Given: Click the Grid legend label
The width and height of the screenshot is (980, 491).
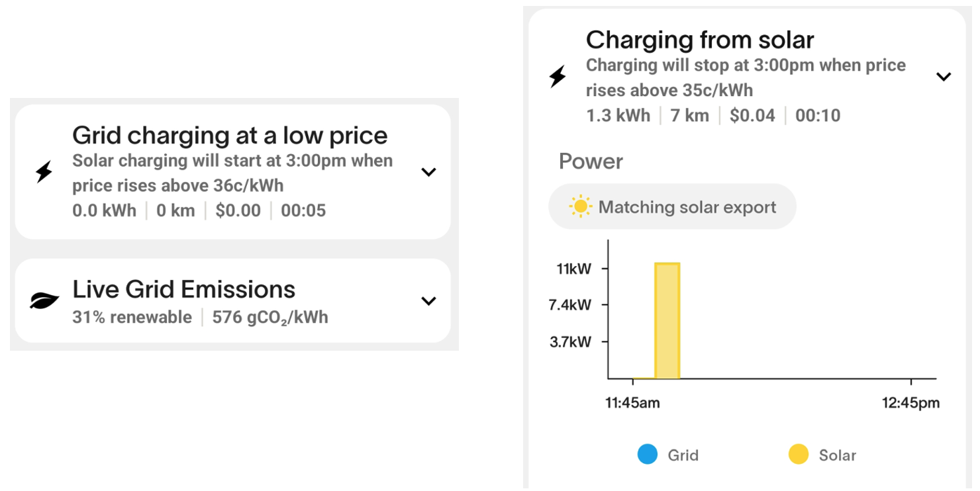Looking at the screenshot, I should click(x=683, y=455).
